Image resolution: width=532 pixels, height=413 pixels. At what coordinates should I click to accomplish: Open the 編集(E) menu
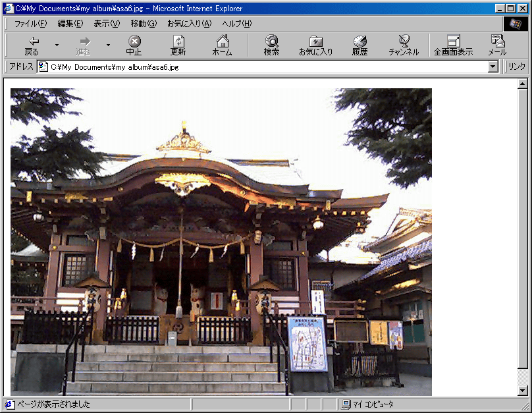(x=70, y=24)
